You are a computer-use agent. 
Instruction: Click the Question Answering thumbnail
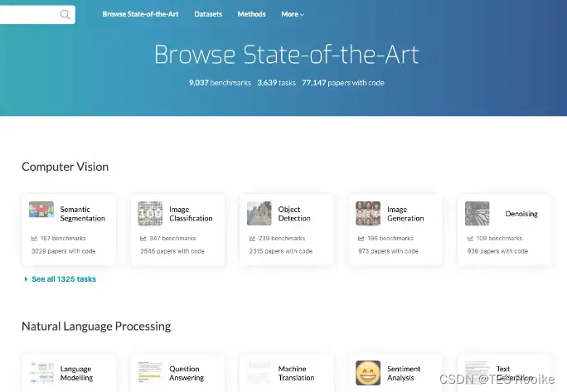(150, 373)
